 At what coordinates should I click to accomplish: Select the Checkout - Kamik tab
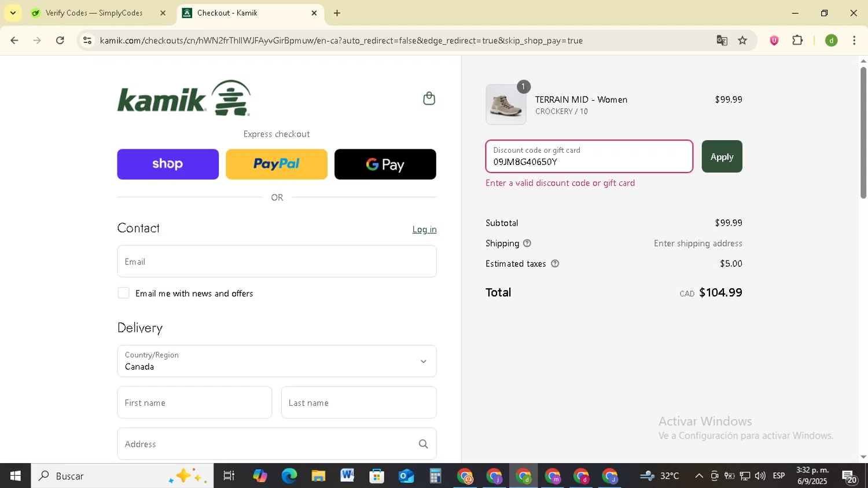(250, 13)
